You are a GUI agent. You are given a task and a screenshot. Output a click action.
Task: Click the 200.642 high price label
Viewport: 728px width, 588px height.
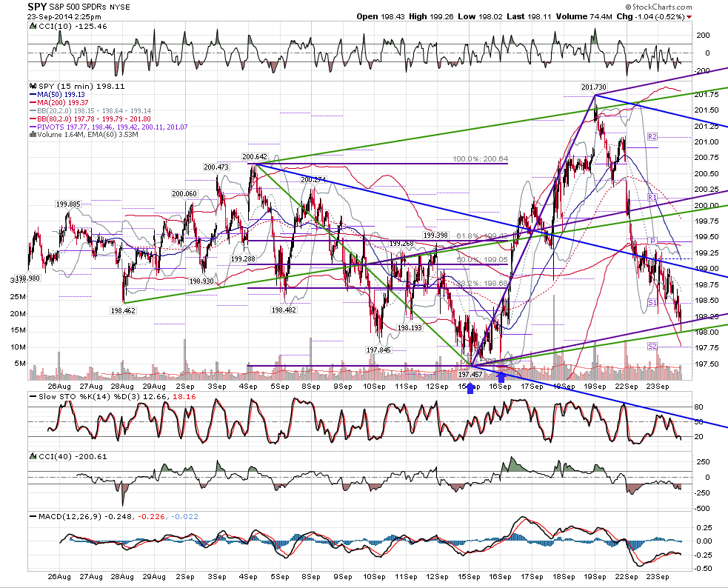[x=255, y=157]
